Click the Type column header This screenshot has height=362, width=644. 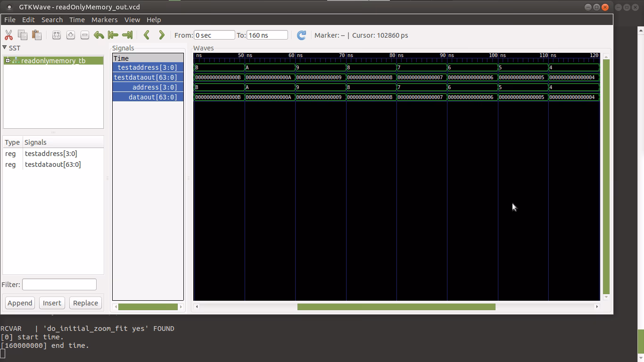[x=12, y=142]
